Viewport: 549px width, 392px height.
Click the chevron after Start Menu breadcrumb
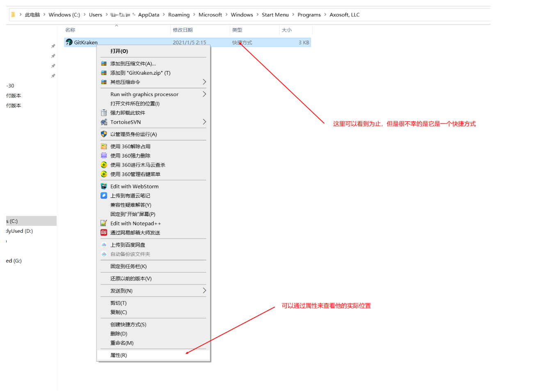coord(293,14)
